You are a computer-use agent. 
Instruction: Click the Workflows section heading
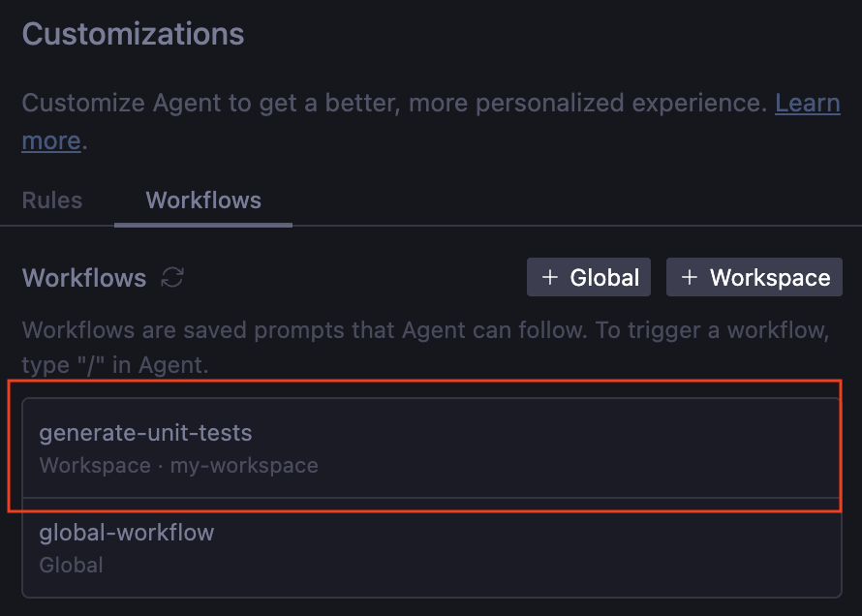coord(84,278)
